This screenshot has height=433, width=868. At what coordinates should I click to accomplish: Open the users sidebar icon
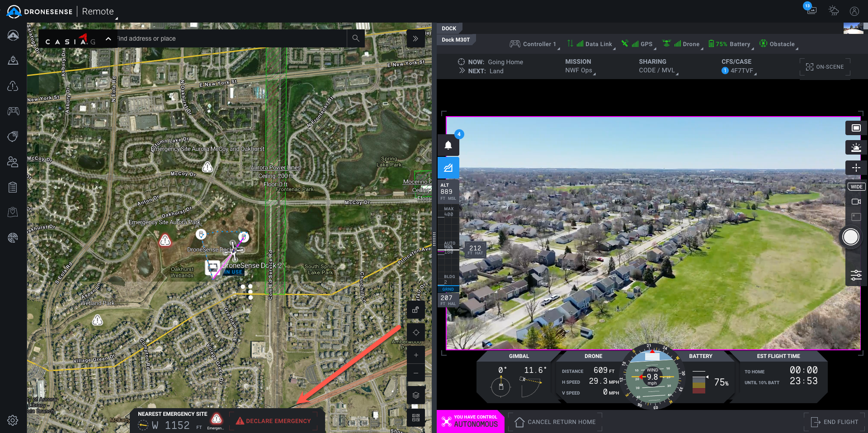click(x=13, y=162)
